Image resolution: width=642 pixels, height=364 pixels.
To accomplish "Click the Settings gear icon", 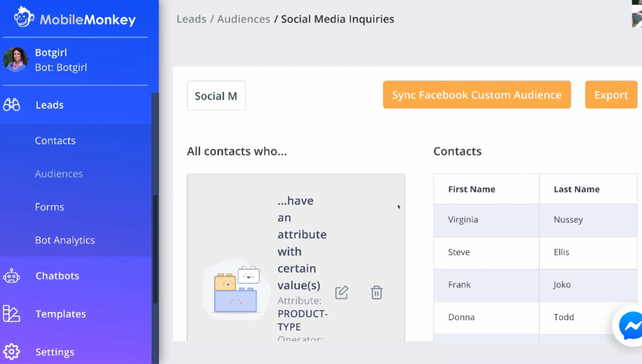I will coord(11,352).
